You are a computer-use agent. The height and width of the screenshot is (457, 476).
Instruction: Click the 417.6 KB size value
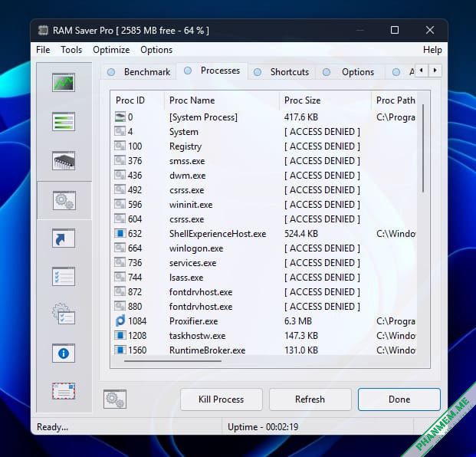300,117
